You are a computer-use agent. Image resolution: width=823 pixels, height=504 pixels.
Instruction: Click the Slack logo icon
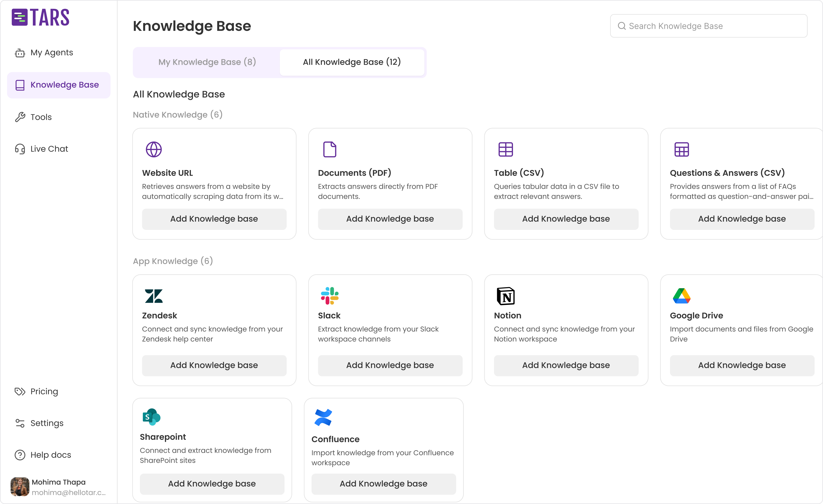[x=330, y=296]
